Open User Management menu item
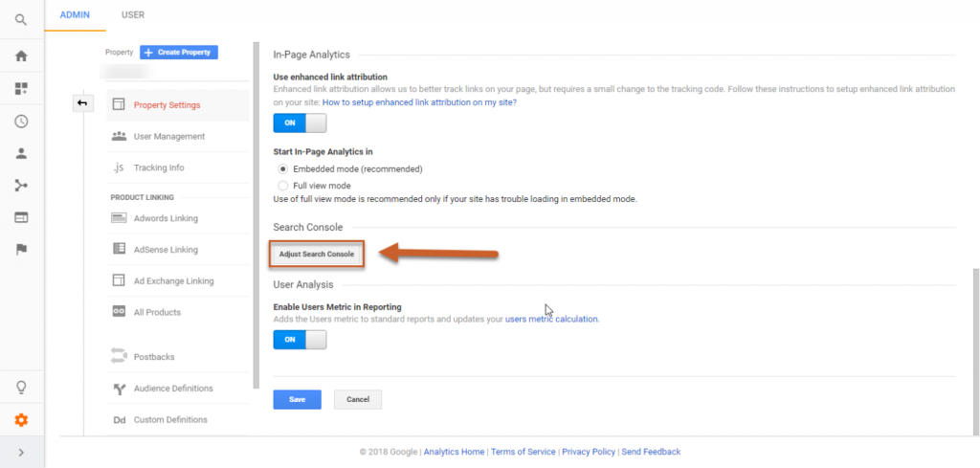The image size is (980, 468). click(168, 136)
